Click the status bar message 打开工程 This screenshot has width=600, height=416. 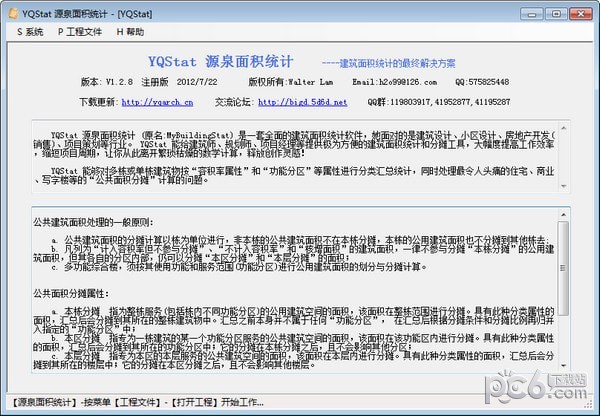click(194, 402)
